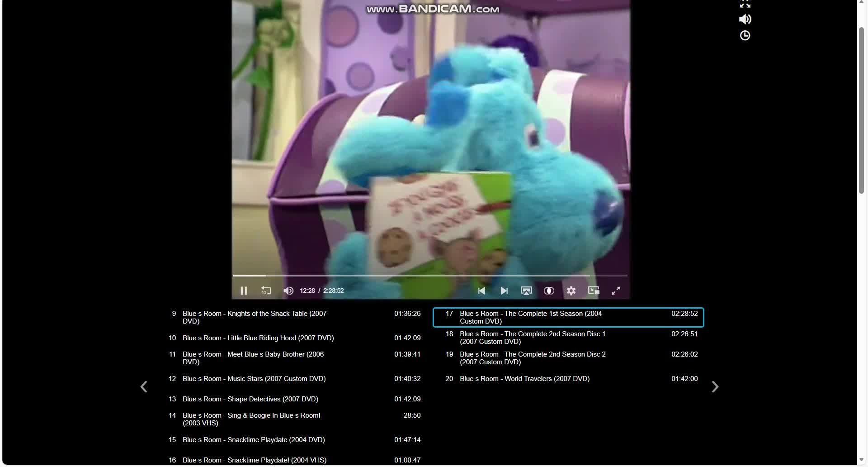
Task: Go to next playlist page with right chevron
Action: pyautogui.click(x=715, y=386)
